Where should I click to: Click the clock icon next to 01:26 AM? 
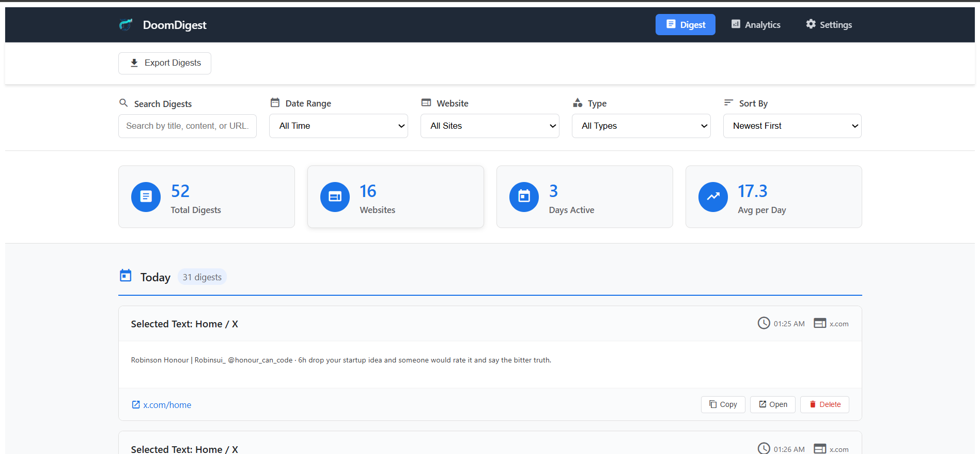click(x=764, y=448)
